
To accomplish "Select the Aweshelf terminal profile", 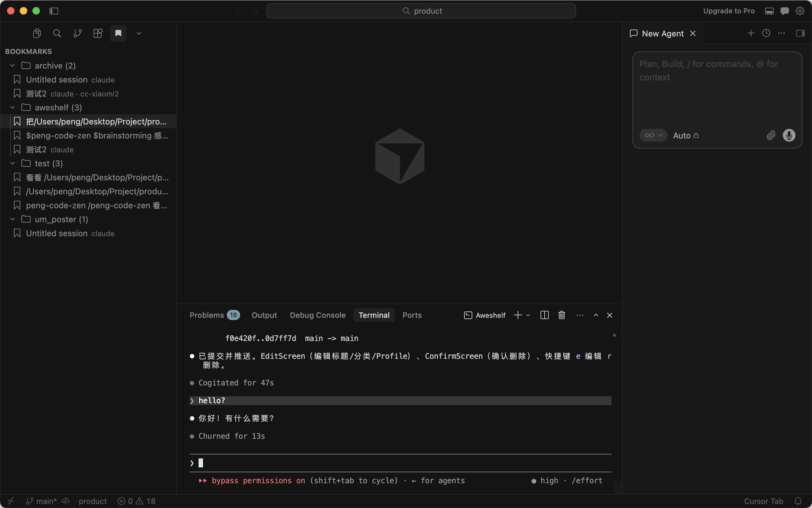I will pyautogui.click(x=485, y=315).
